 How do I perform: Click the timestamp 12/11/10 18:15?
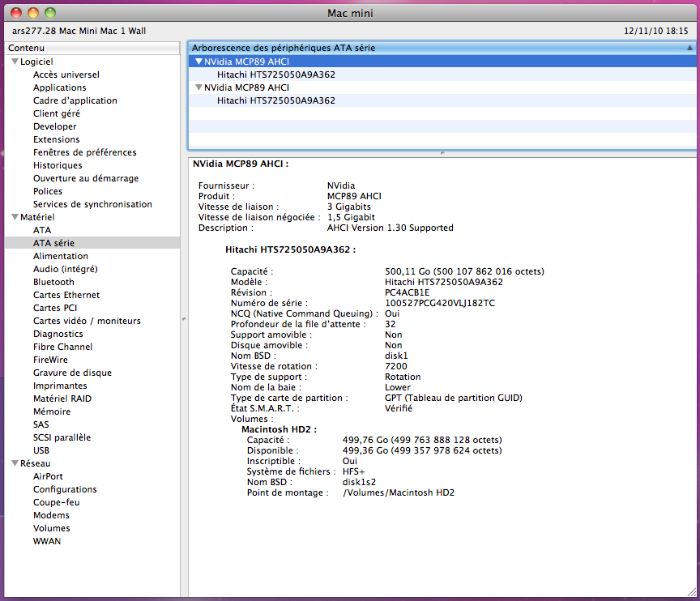[x=655, y=31]
